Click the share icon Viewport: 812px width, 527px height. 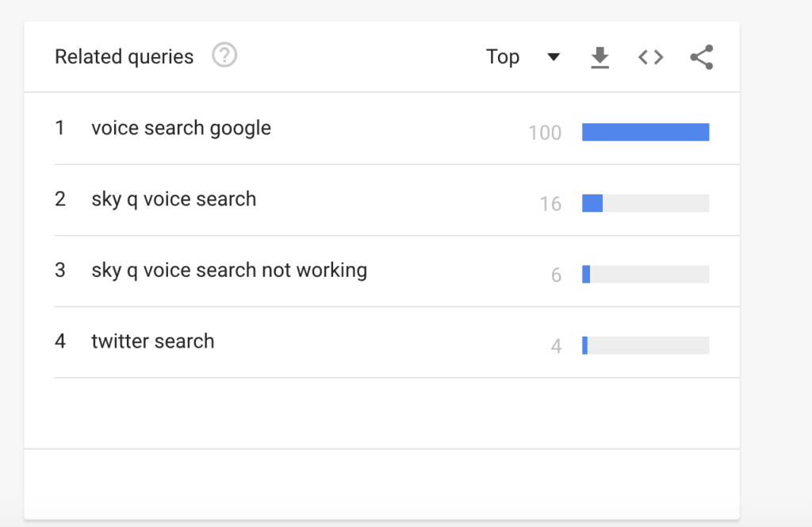point(701,57)
